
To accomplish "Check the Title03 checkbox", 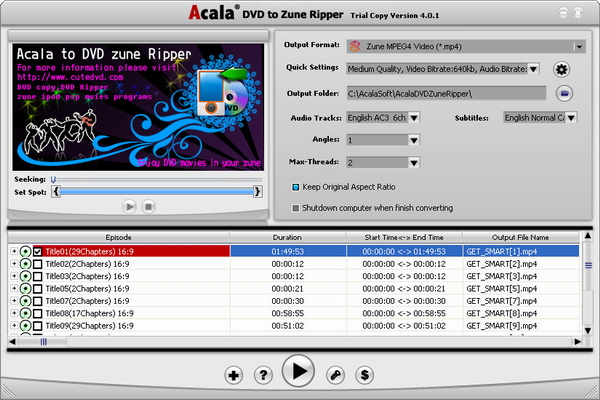I will (x=38, y=276).
